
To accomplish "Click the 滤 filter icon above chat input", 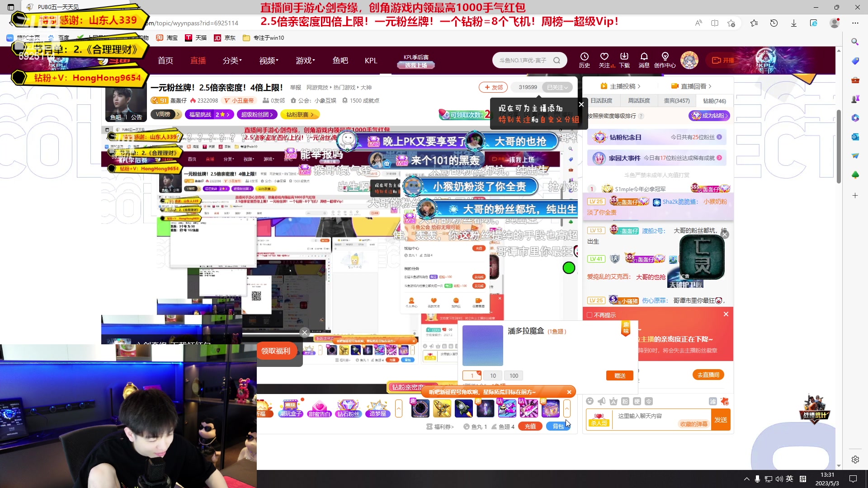I will point(713,401).
